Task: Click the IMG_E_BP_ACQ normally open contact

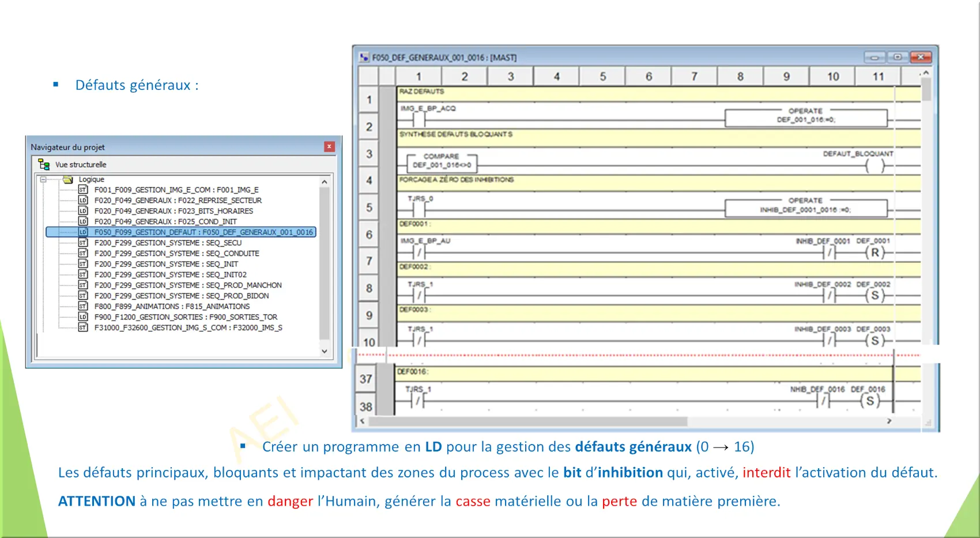Action: coord(419,120)
